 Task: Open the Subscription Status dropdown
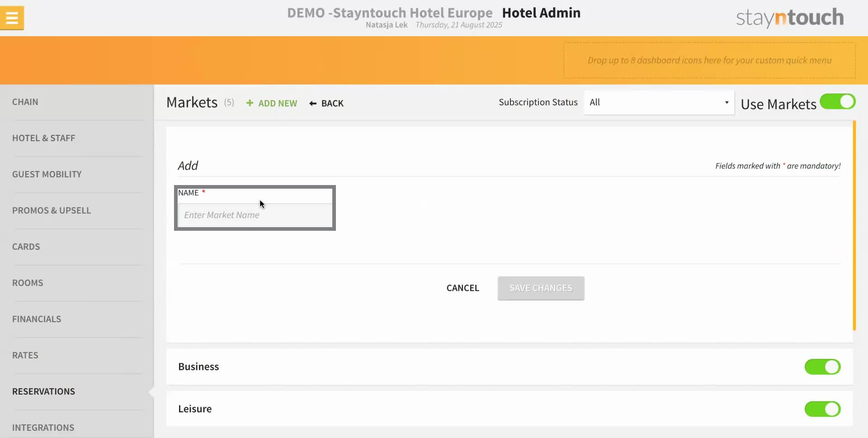pos(659,102)
